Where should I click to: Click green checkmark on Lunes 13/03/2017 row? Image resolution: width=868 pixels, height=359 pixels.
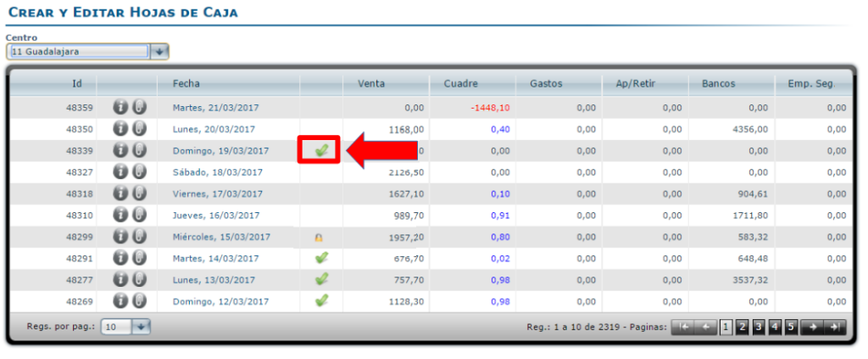coord(321,278)
